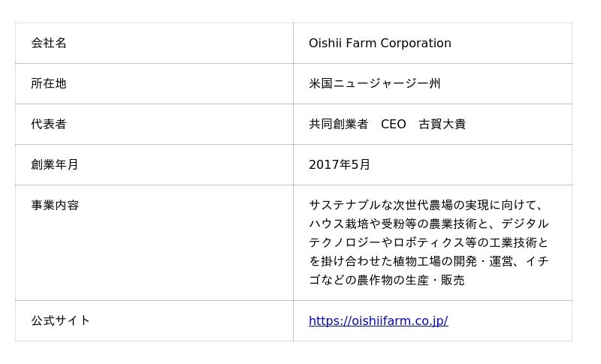Click the line starting with テクノロジーやロボティクス
This screenshot has height=364, width=601.
point(428,243)
